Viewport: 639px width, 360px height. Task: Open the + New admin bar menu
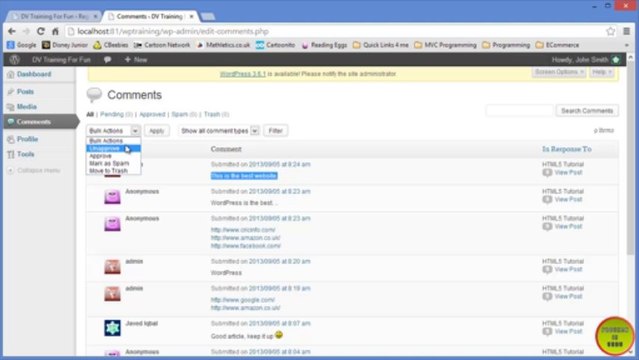click(x=136, y=60)
